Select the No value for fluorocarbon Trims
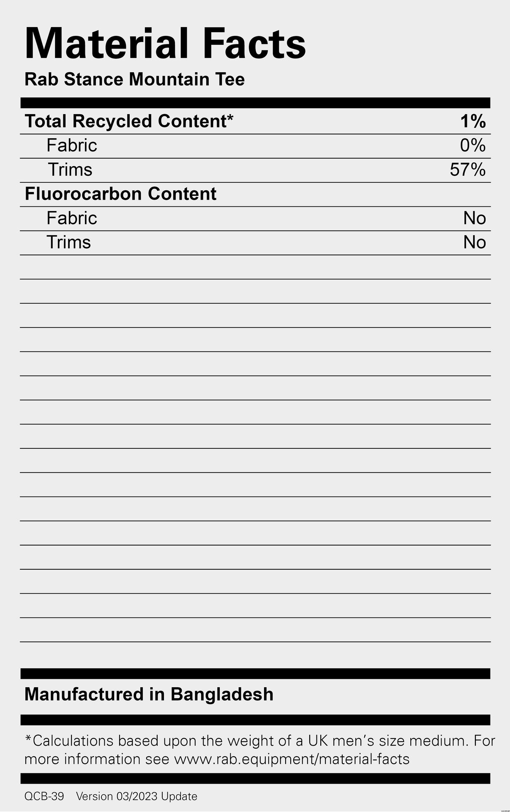Image resolution: width=510 pixels, height=812 pixels. click(475, 242)
